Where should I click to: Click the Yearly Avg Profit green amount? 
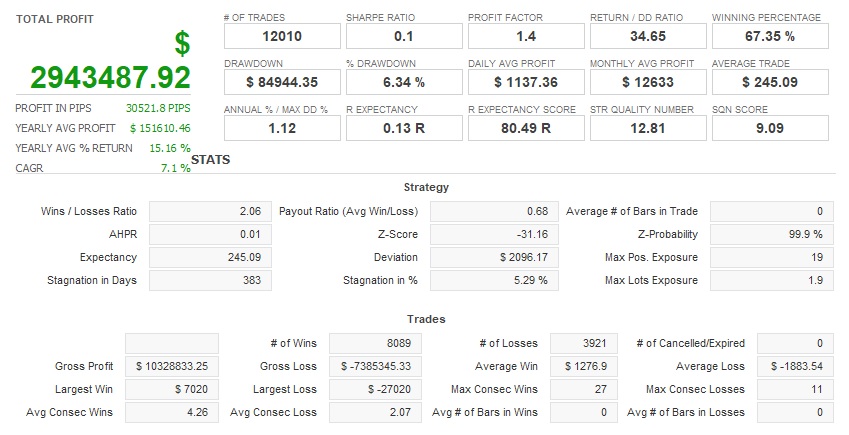pos(160,128)
